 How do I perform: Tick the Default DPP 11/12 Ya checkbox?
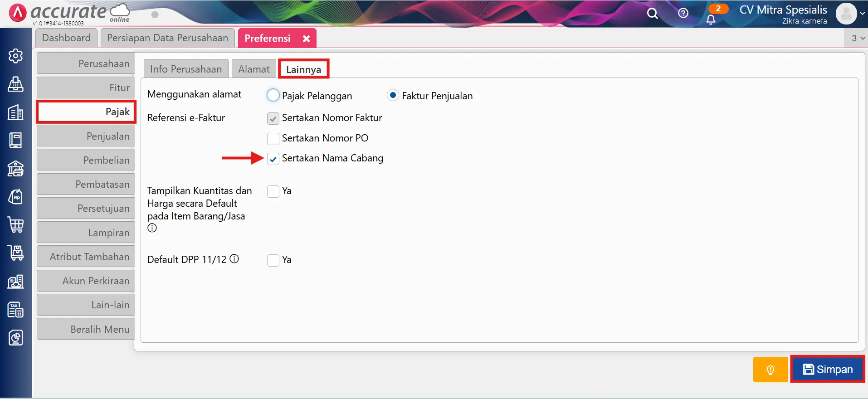(x=273, y=260)
